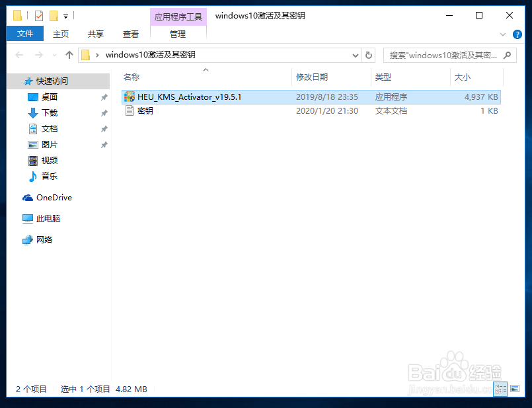This screenshot has height=408, width=532.
Task: Open Help with the question mark icon
Action: (x=517, y=34)
